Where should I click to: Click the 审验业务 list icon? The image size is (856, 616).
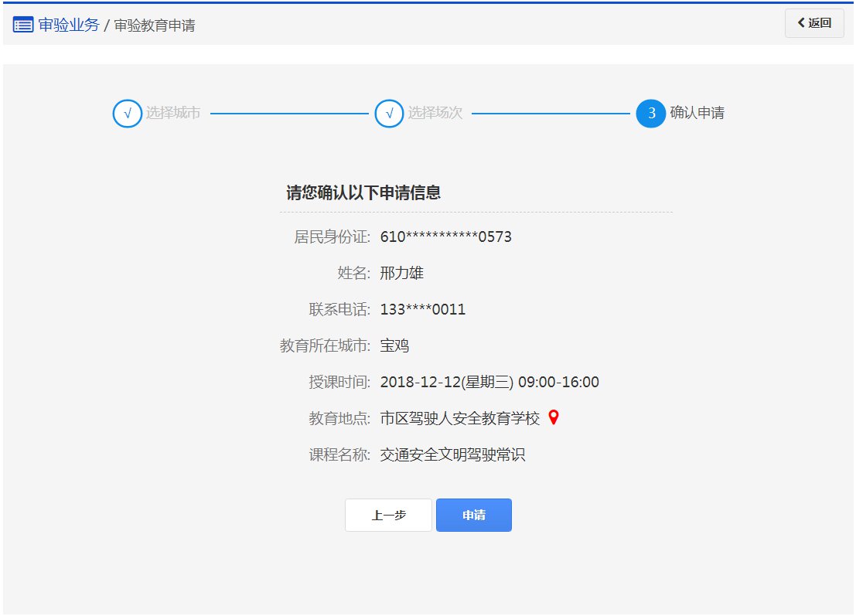[x=23, y=25]
